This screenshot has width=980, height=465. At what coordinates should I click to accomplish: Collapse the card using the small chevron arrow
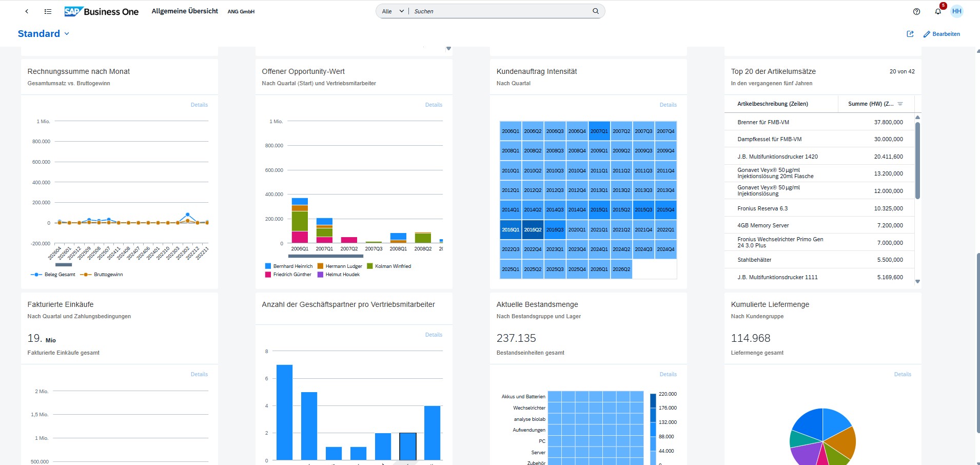click(448, 48)
